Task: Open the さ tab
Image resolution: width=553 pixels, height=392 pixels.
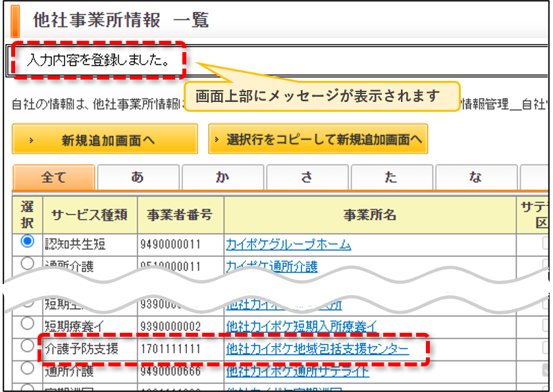Action: coord(307,177)
